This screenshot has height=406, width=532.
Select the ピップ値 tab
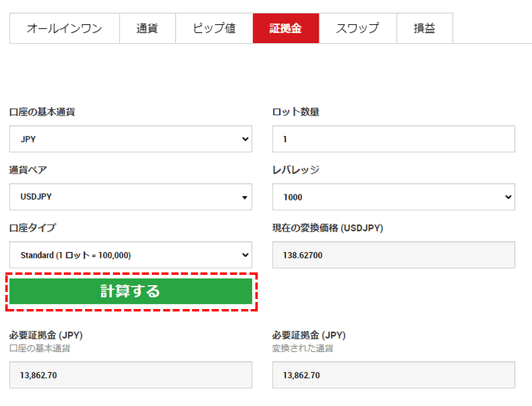[x=214, y=28]
